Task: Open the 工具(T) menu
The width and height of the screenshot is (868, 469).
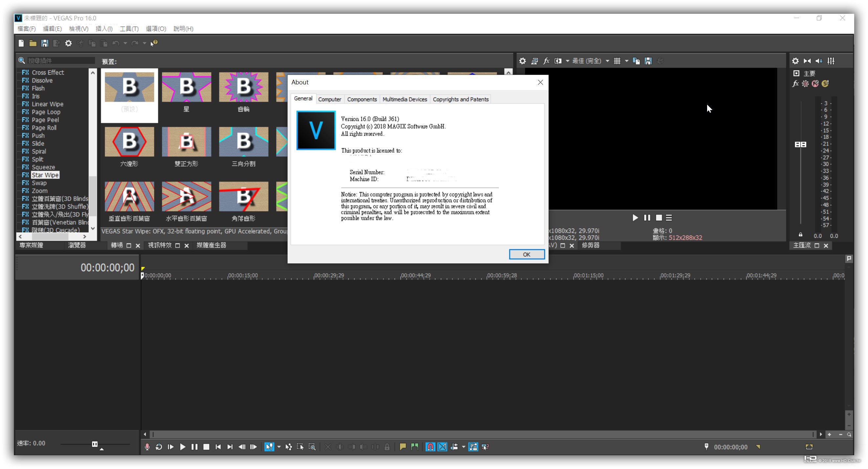Action: coord(129,29)
